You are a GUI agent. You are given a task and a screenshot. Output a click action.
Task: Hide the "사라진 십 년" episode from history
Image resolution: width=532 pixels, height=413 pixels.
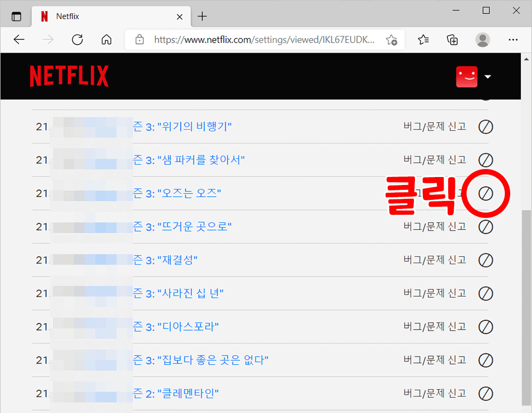pos(486,293)
